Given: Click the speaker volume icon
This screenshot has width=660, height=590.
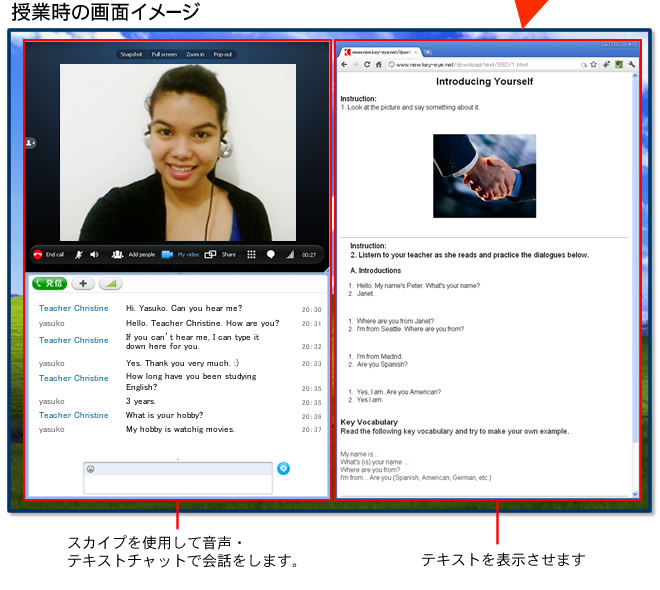Looking at the screenshot, I should [94, 255].
